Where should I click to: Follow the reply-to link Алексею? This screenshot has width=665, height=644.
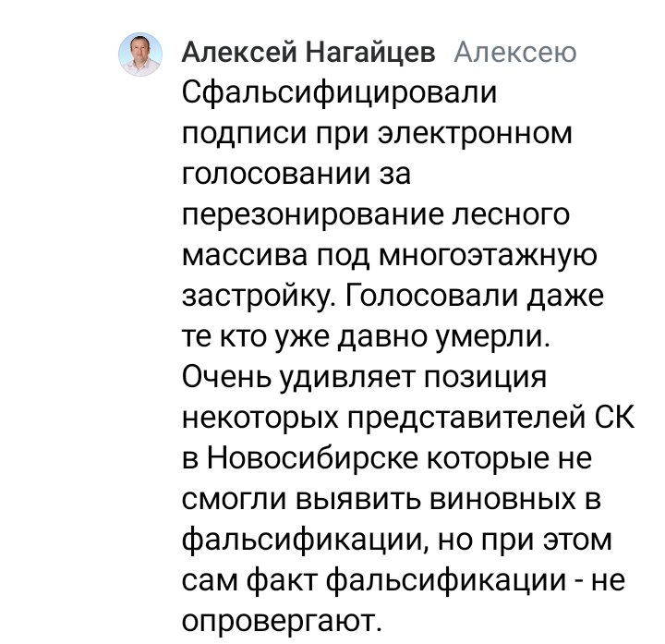(x=515, y=53)
